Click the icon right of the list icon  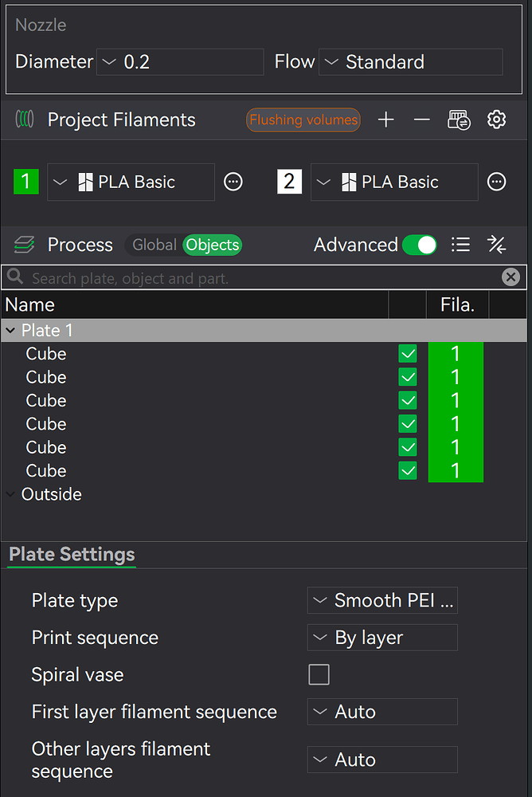click(496, 245)
